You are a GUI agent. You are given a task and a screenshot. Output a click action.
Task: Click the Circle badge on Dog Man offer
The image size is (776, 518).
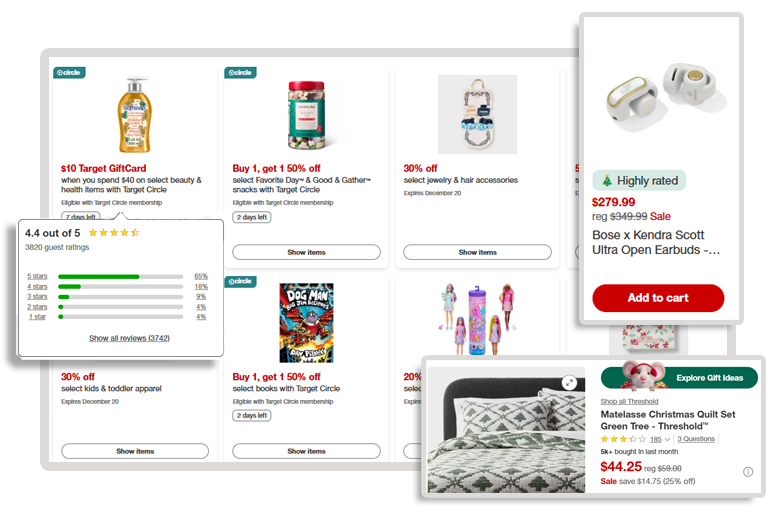[241, 282]
